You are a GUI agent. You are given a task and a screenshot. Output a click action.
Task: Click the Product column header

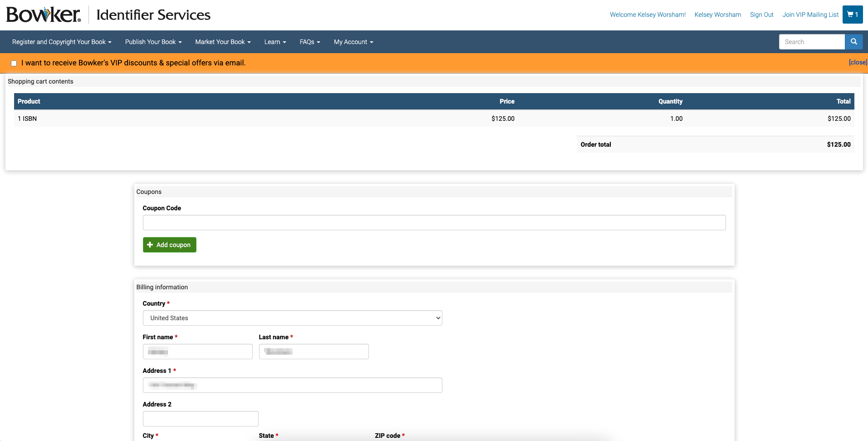(29, 101)
